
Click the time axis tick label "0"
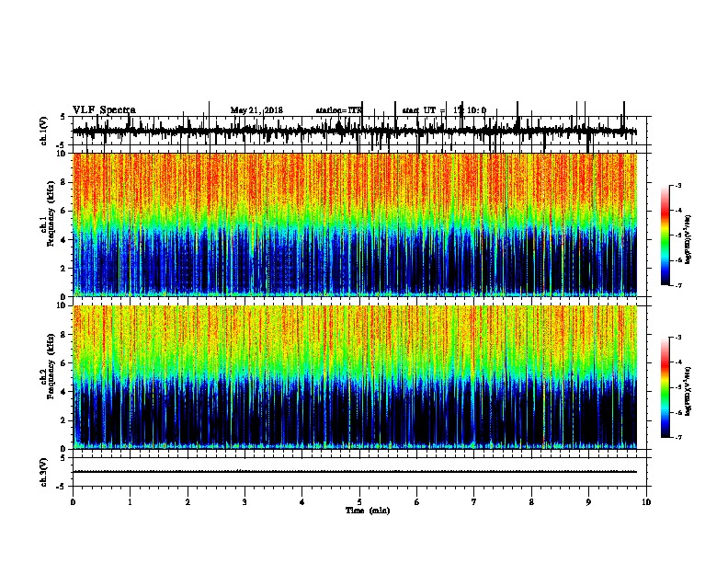[73, 502]
